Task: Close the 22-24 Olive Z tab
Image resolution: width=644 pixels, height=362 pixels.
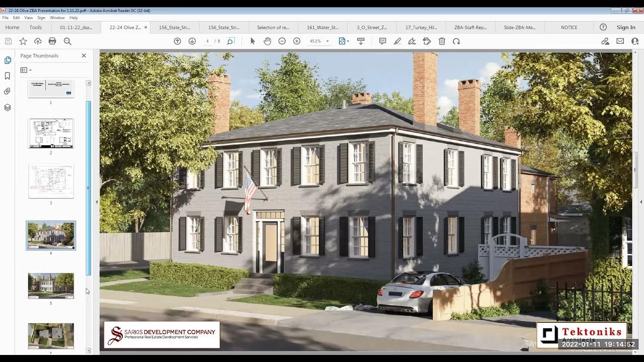Action: tap(146, 27)
